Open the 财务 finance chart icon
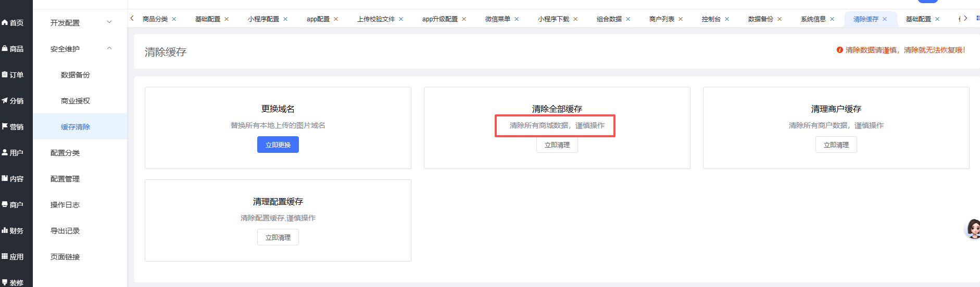The image size is (980, 287). [5, 231]
